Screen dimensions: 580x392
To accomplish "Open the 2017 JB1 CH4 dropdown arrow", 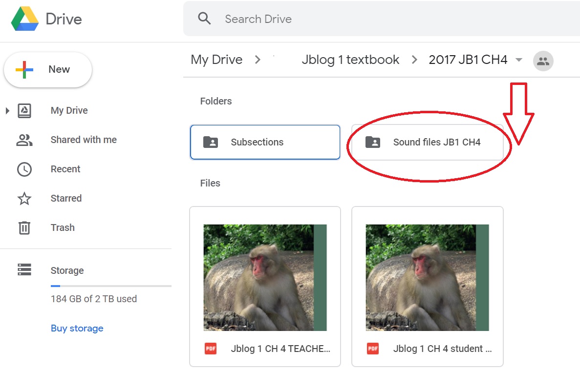I will (519, 60).
